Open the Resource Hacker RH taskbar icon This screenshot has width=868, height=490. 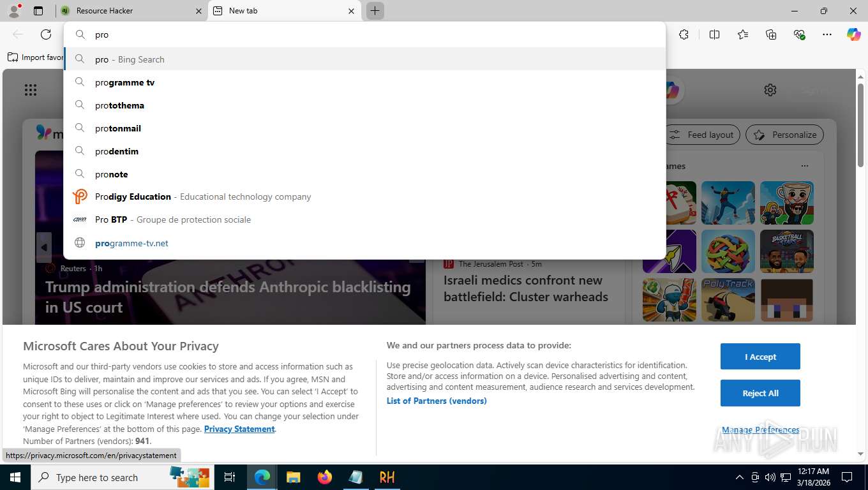(387, 477)
